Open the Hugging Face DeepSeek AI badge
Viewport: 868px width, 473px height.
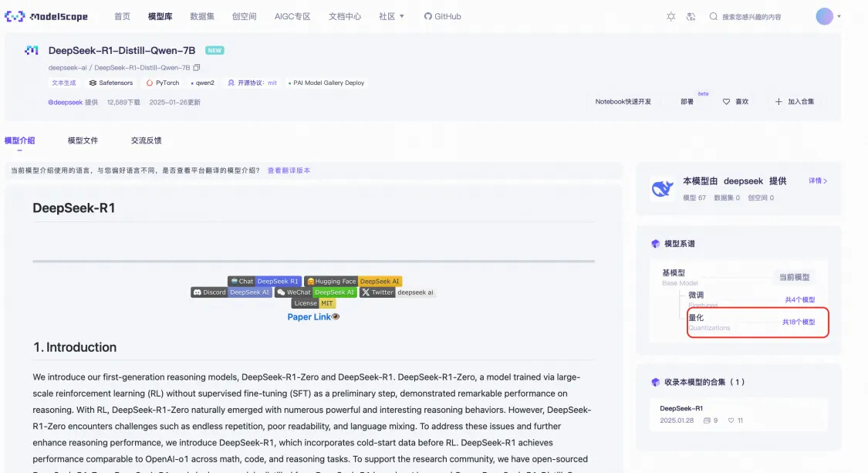point(353,282)
